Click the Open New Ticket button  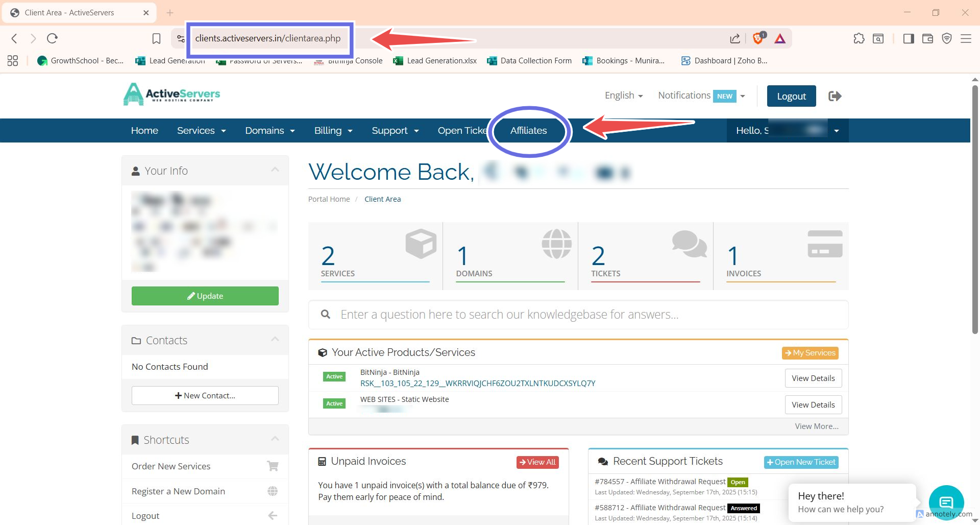[x=801, y=462]
